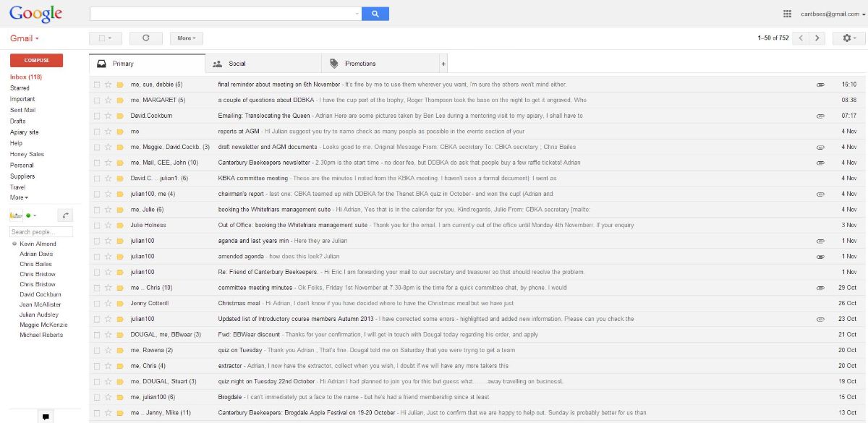Open the Travel label
Screen dimensions: 868x423
click(17, 187)
